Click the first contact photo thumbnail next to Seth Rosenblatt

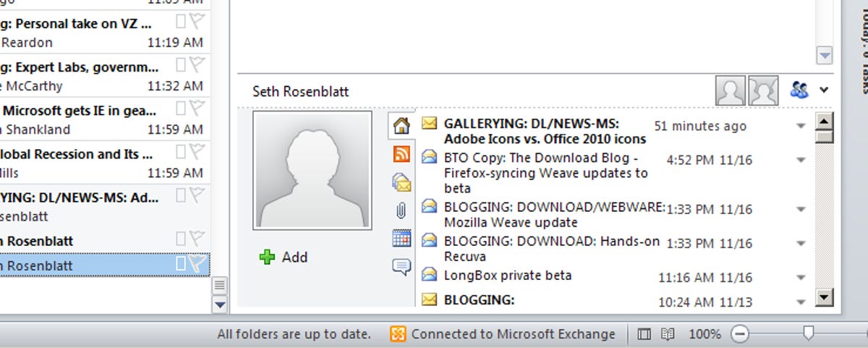pyautogui.click(x=731, y=90)
